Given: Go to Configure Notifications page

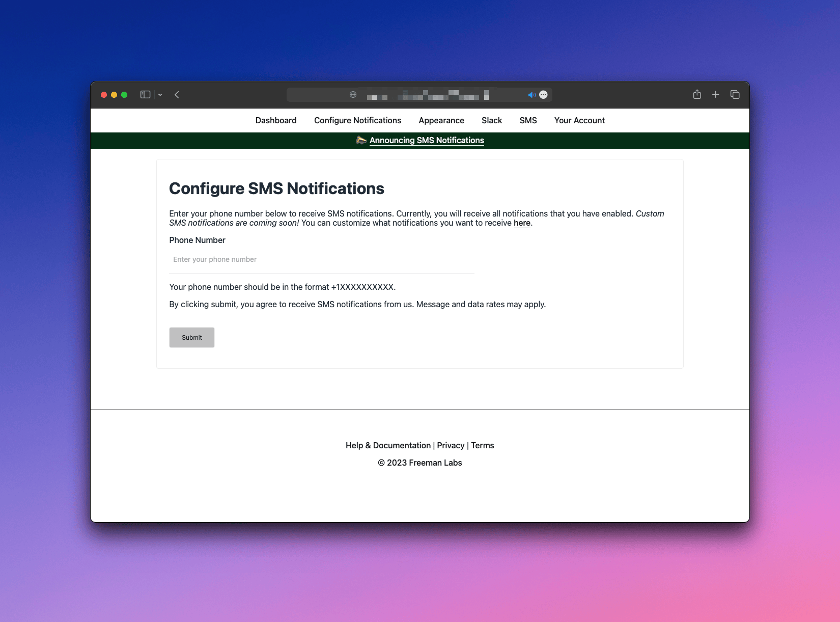Looking at the screenshot, I should (x=357, y=121).
